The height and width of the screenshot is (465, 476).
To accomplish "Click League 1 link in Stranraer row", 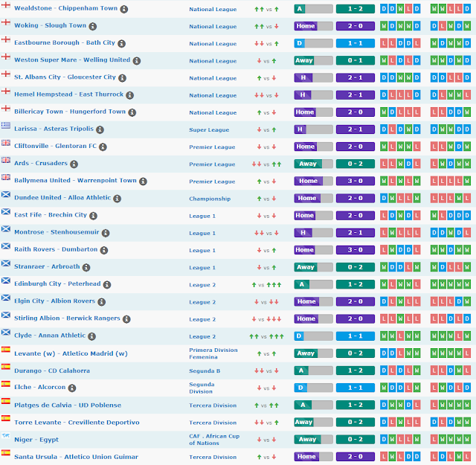I will click(202, 268).
